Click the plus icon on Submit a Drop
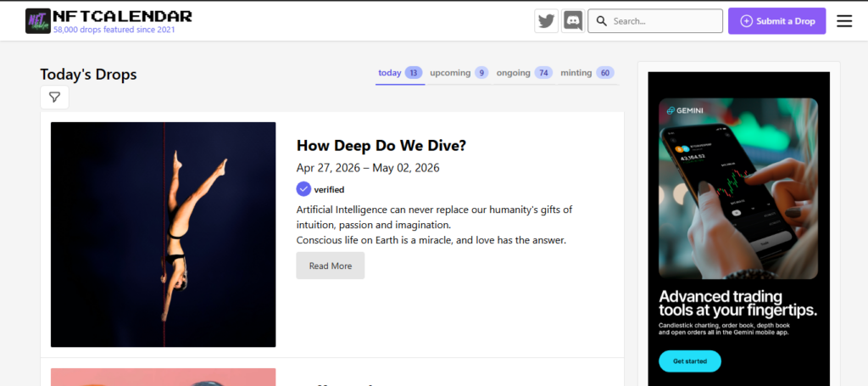868x386 pixels. click(746, 21)
